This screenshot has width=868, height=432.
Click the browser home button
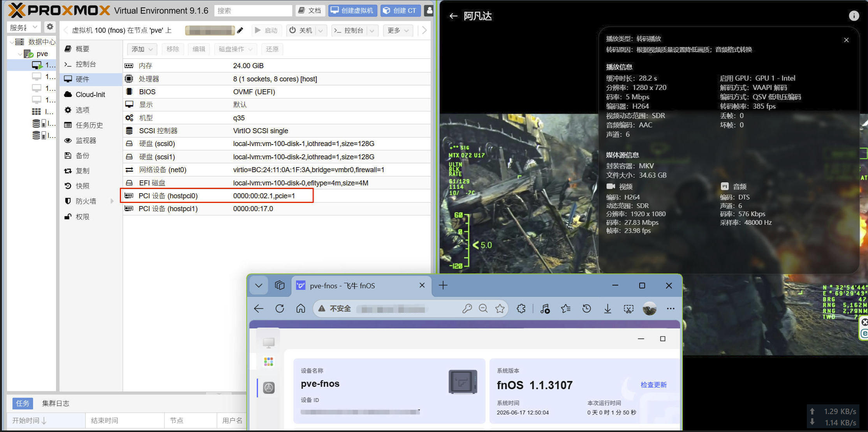301,309
